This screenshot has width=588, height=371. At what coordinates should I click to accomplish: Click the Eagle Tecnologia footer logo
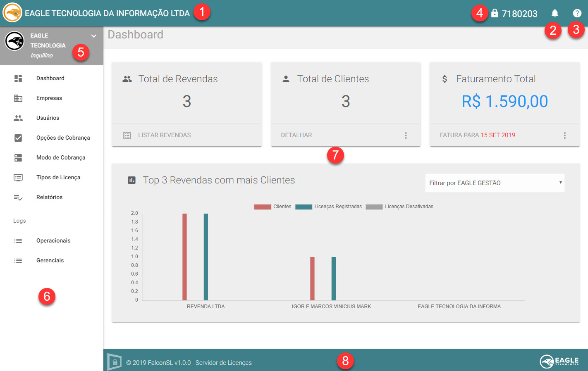[x=559, y=361]
